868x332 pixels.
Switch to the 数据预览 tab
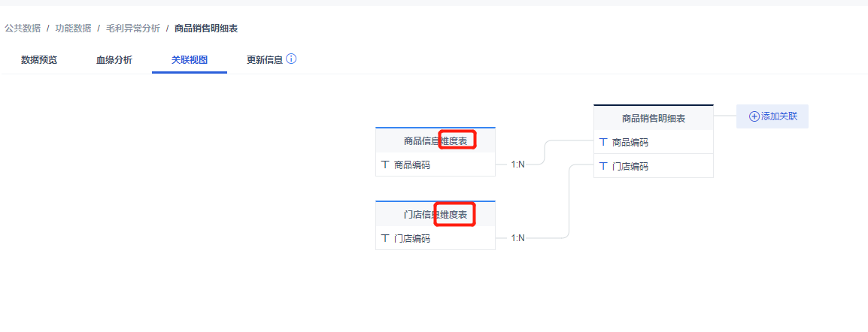pos(39,60)
